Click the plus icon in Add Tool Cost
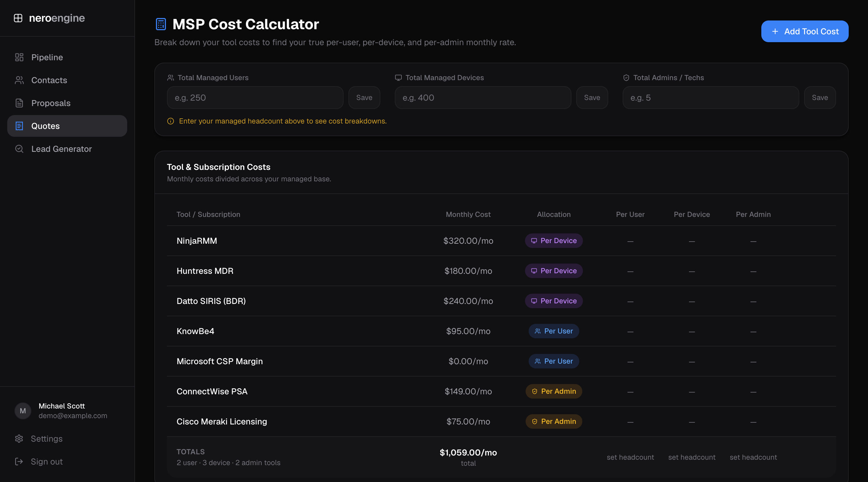Viewport: 868px width, 482px height. click(775, 31)
